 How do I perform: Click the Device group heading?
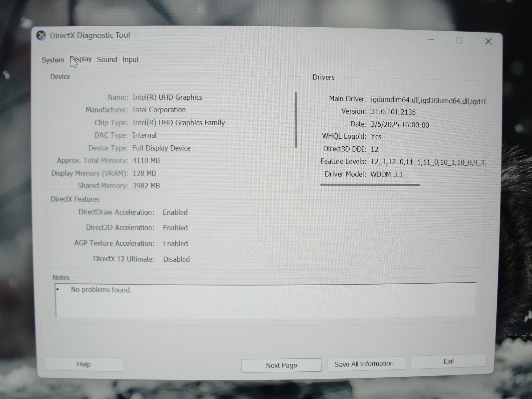pyautogui.click(x=60, y=77)
